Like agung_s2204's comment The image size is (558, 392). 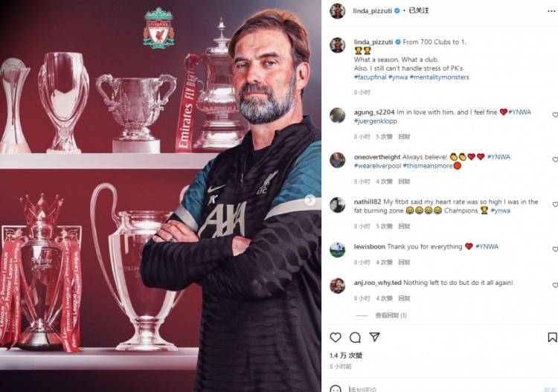click(x=555, y=115)
